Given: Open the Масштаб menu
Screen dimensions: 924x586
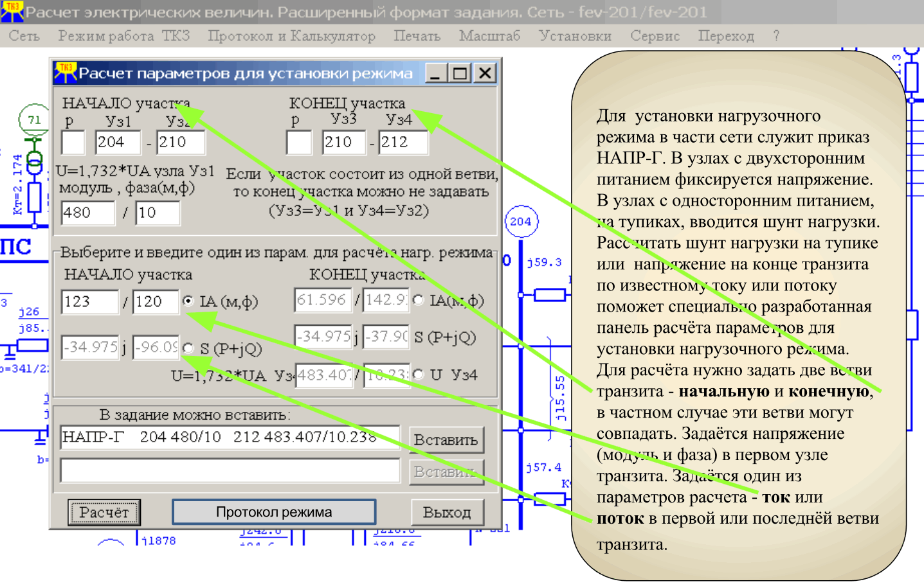Looking at the screenshot, I should point(489,36).
